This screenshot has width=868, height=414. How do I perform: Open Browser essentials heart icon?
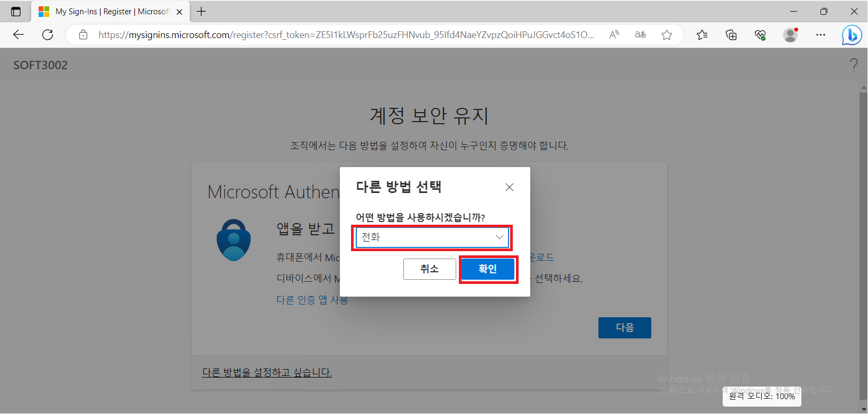pyautogui.click(x=760, y=35)
